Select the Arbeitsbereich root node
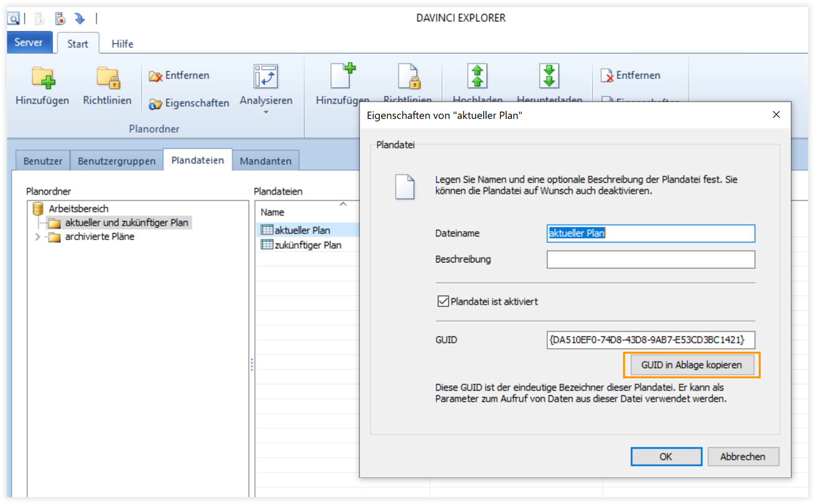Viewport: 815px width, 504px height. click(78, 208)
